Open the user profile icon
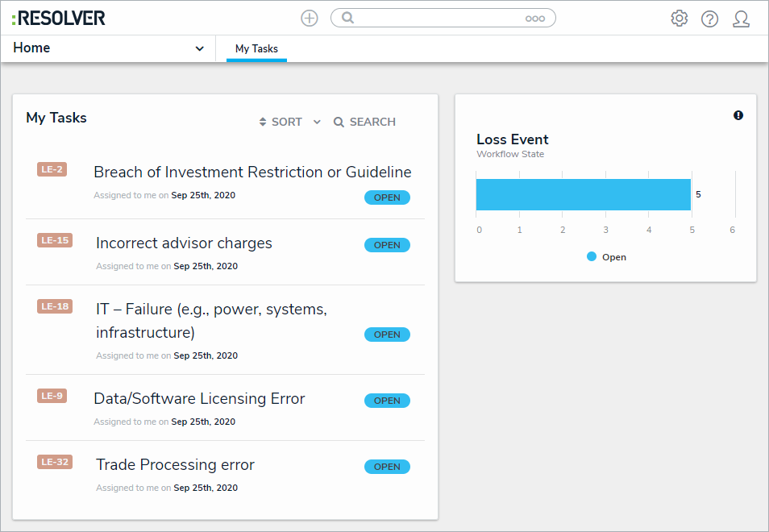 point(741,19)
